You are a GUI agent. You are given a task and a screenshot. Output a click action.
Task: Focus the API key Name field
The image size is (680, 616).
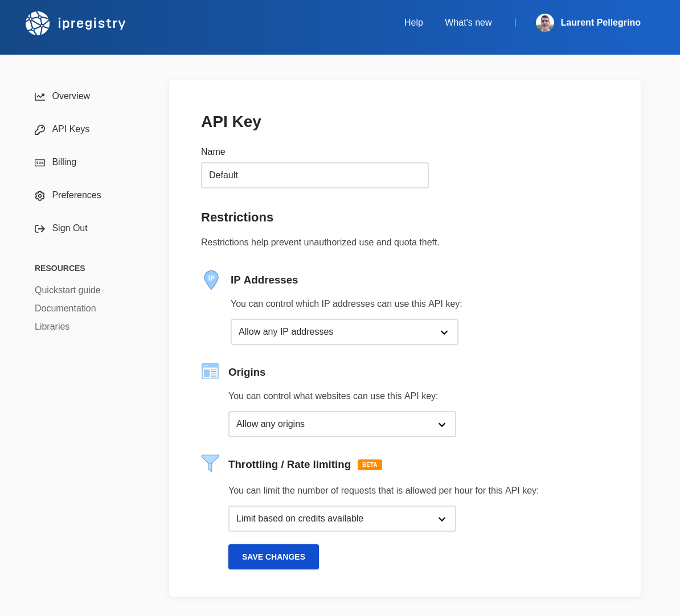[x=314, y=175]
